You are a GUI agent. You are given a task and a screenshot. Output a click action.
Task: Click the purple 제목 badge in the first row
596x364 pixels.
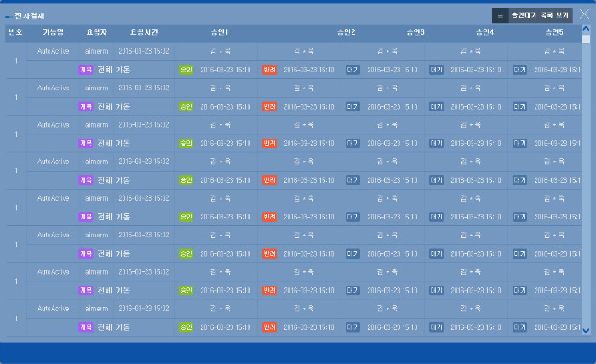85,70
